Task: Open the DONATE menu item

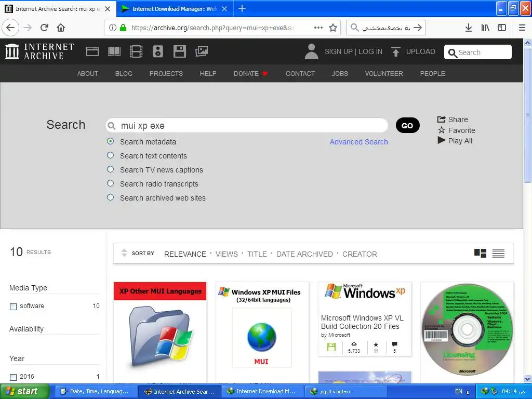Action: click(x=250, y=74)
